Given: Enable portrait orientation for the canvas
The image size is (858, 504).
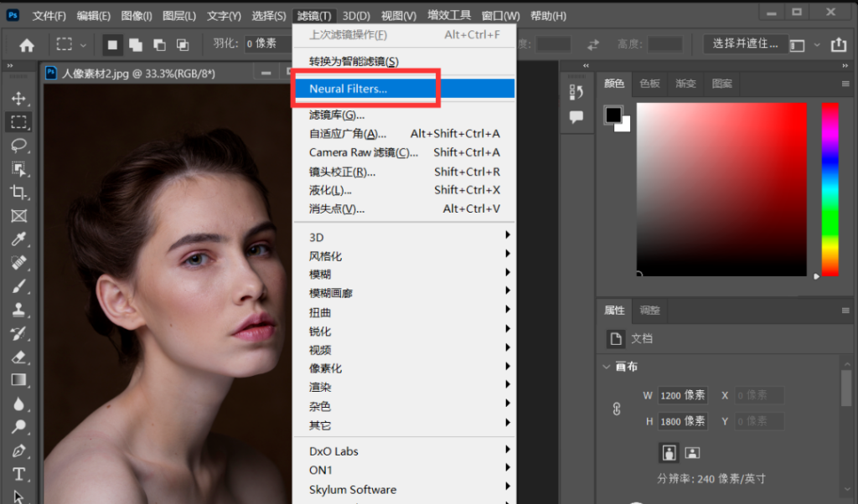Looking at the screenshot, I should [x=669, y=452].
